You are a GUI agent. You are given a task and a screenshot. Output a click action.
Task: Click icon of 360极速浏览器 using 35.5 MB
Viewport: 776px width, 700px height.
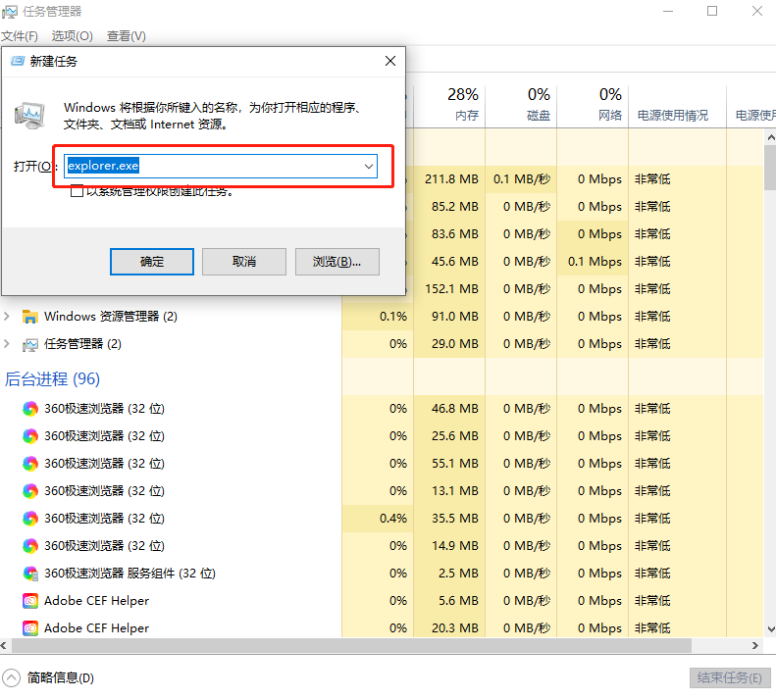coord(30,519)
